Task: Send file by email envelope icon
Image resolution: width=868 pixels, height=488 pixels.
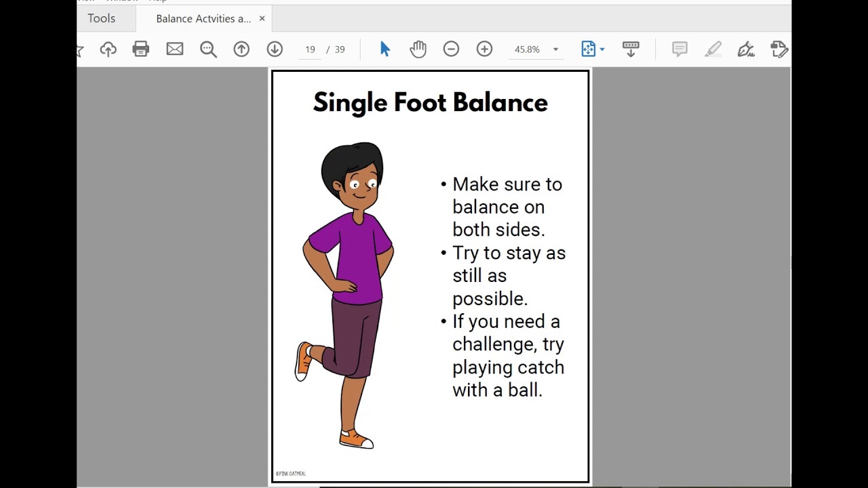Action: pos(175,49)
